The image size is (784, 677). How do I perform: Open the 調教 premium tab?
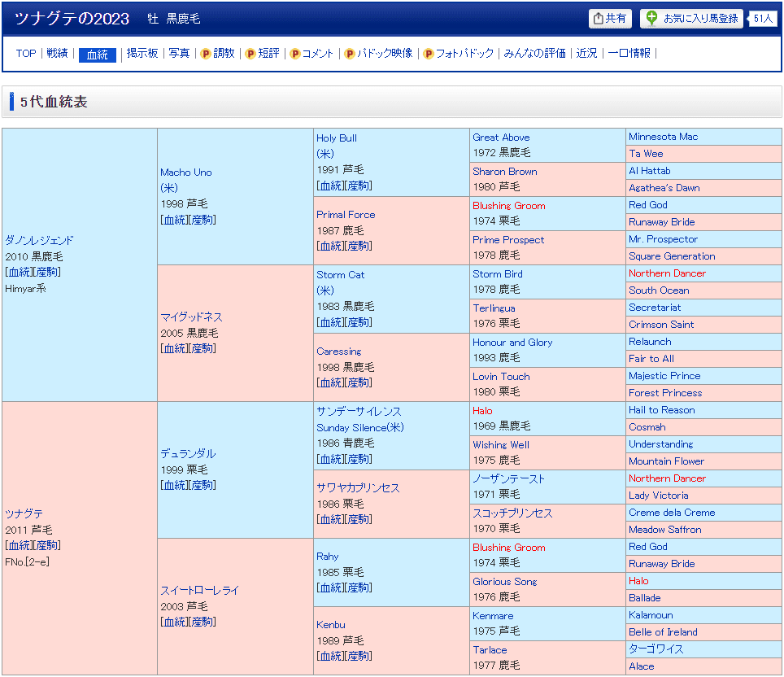[x=224, y=54]
